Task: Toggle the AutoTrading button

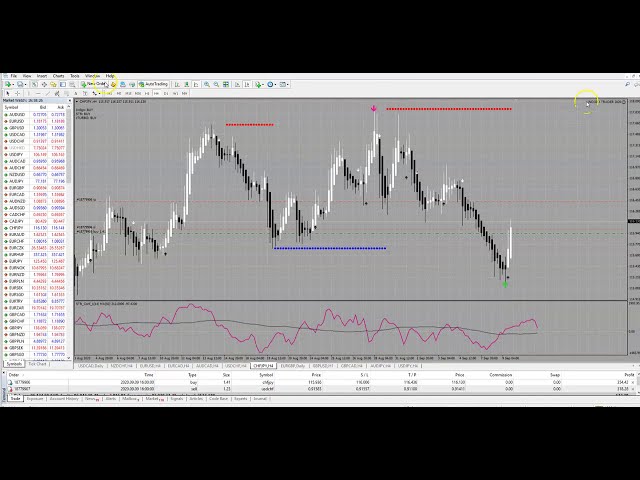Action: [153, 84]
